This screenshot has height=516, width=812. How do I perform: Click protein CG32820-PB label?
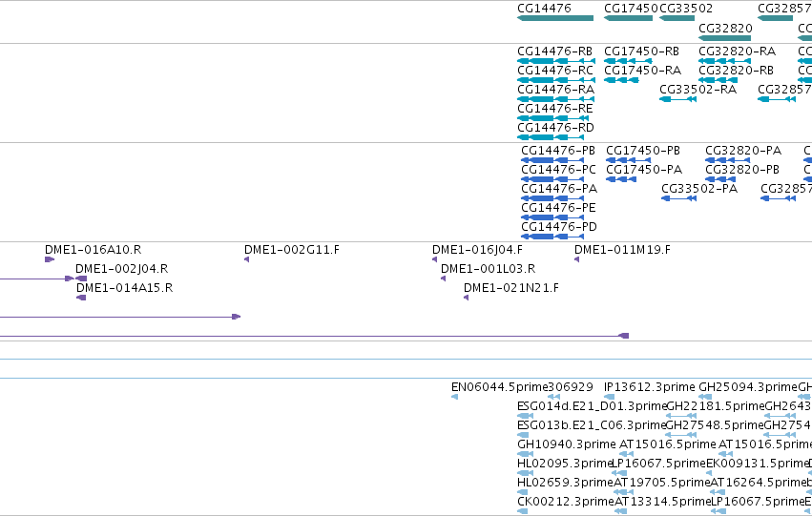point(742,170)
